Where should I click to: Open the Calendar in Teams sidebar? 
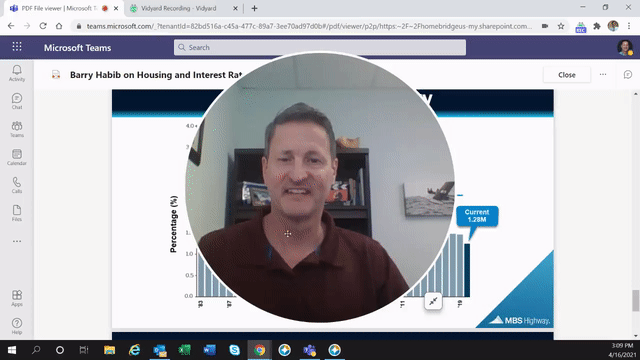17,157
